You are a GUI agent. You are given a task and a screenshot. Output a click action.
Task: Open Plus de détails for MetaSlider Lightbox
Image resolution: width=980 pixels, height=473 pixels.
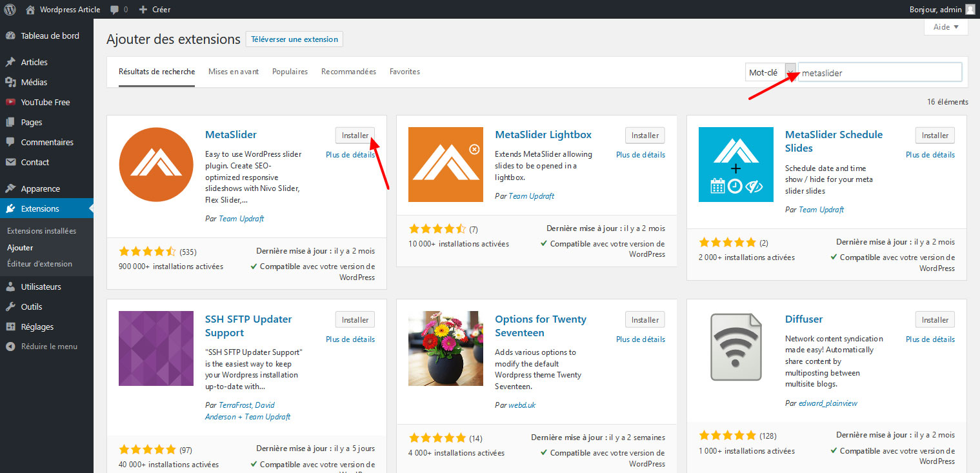(641, 155)
